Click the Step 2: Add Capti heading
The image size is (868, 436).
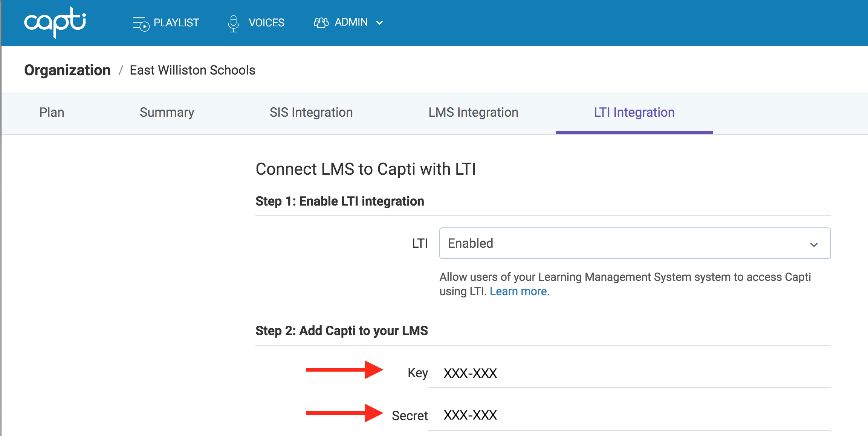342,331
